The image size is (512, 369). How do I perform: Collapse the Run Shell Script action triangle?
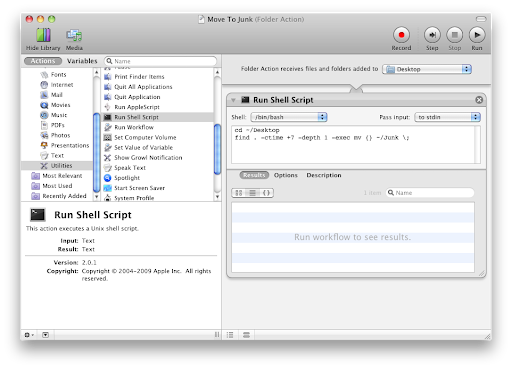point(233,100)
